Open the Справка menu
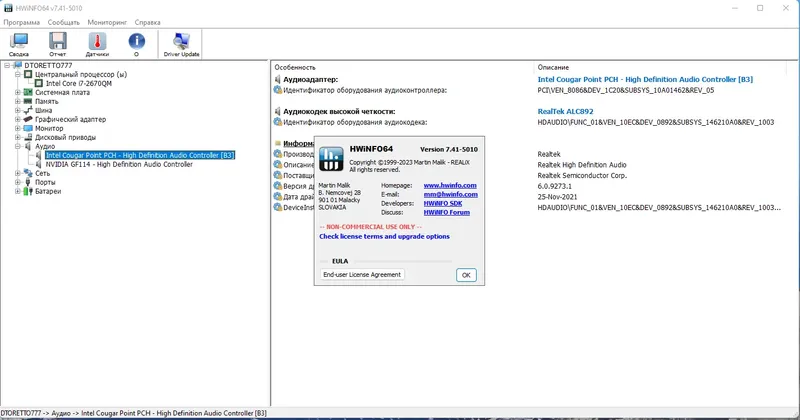 coord(147,22)
